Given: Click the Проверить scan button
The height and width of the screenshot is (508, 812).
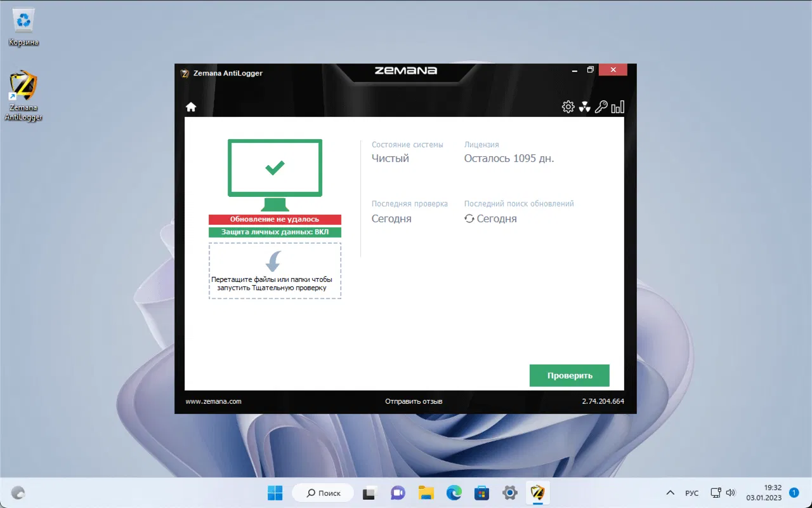Looking at the screenshot, I should click(x=570, y=375).
